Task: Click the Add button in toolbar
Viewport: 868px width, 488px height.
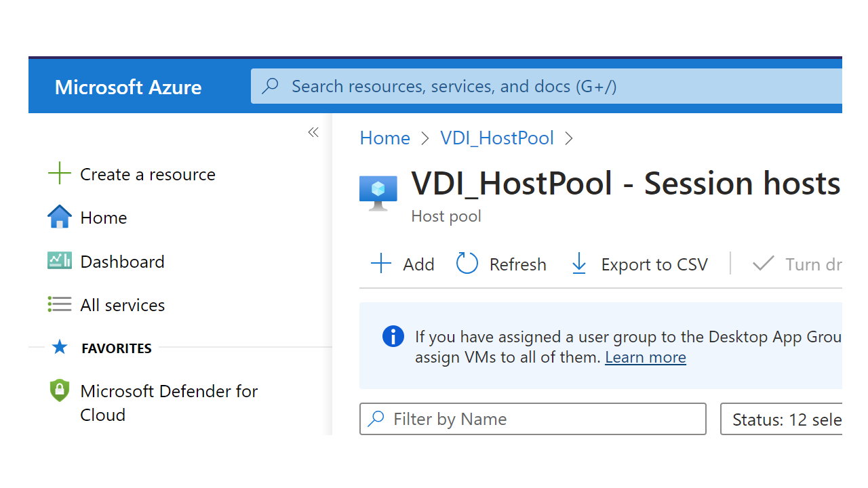Action: tap(403, 264)
